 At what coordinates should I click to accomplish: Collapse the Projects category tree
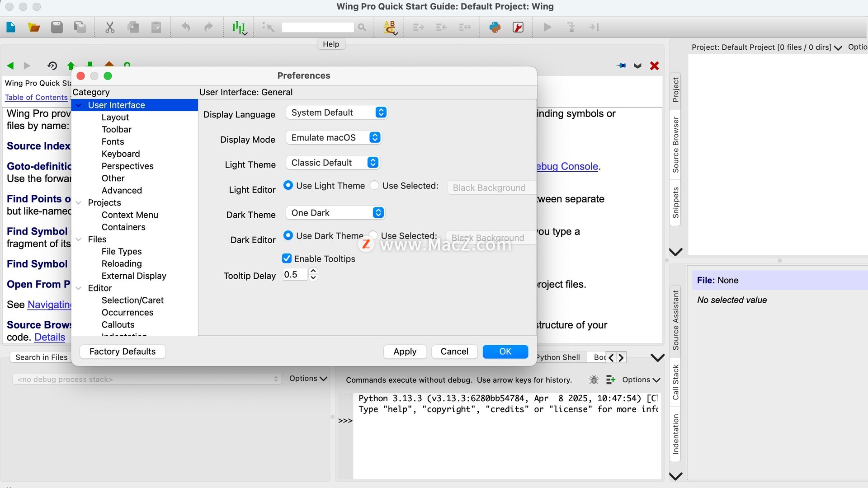79,203
